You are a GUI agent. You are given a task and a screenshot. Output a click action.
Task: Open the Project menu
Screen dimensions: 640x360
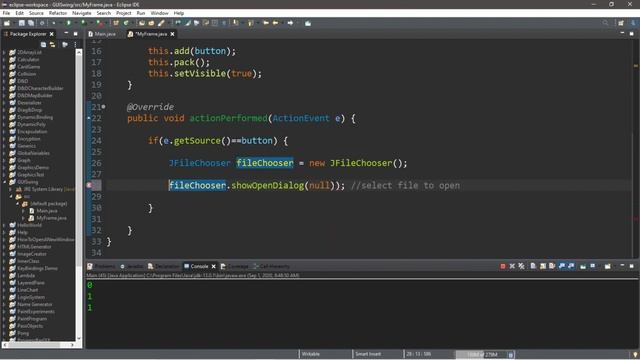(124, 13)
